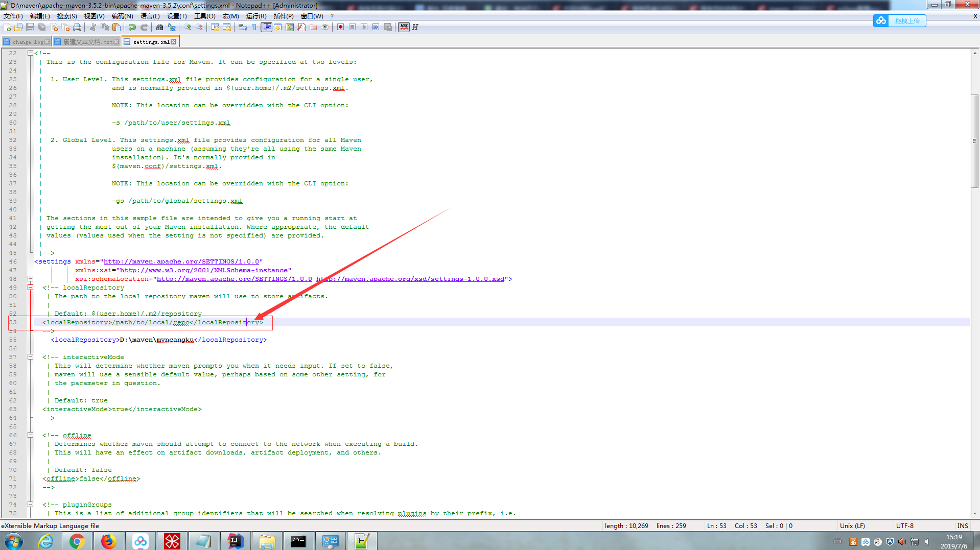Image resolution: width=980 pixels, height=550 pixels.
Task: Click the Redo toolbar icon
Action: point(144,27)
